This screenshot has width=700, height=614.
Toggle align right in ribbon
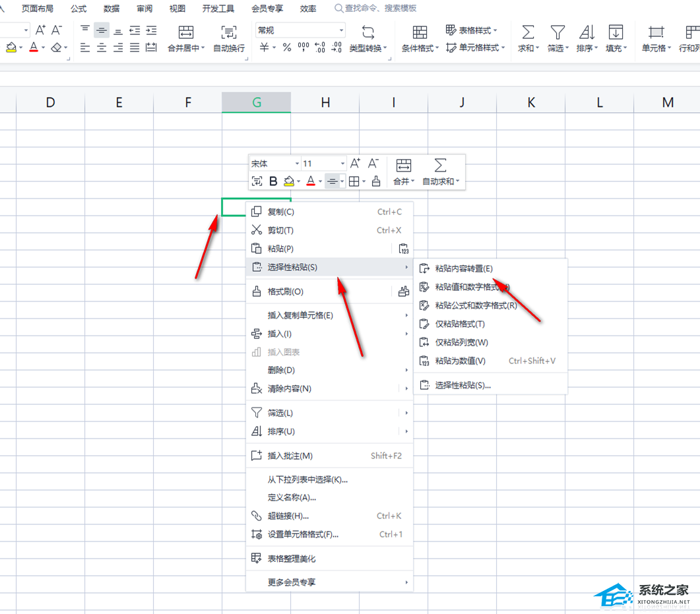point(118,47)
